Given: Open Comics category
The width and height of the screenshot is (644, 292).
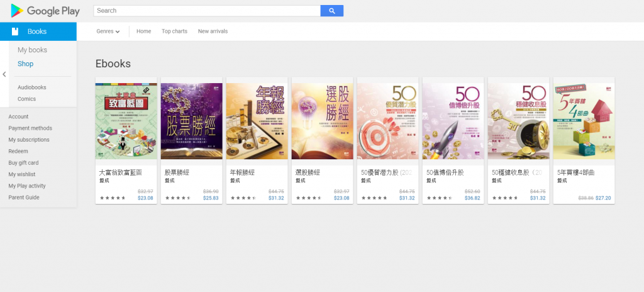Looking at the screenshot, I should (x=26, y=99).
